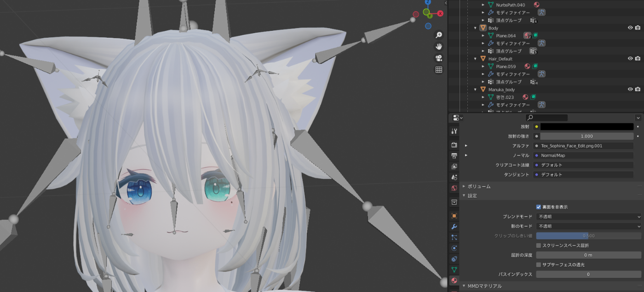
Task: Click the black 放射 color swatch
Action: [587, 126]
